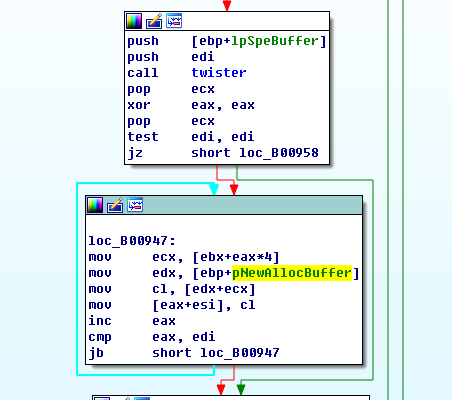Click the loc_B00947 label line
Image resolution: width=452 pixels, height=400 pixels.
point(132,241)
